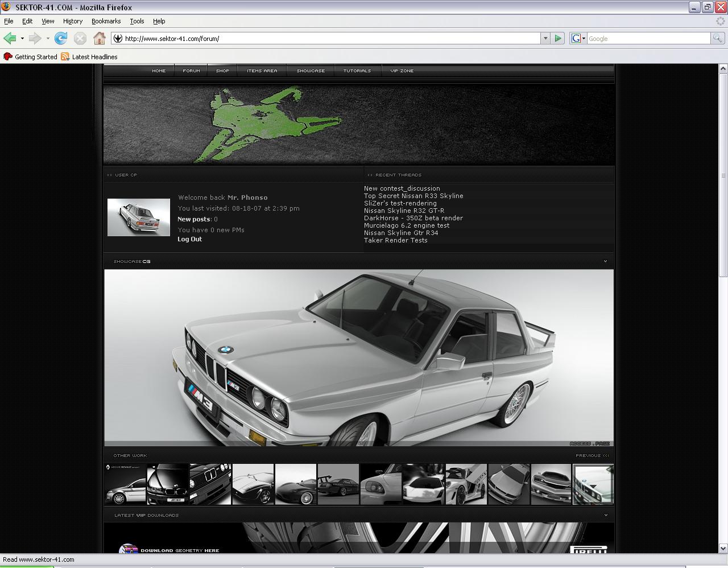The image size is (728, 568).
Task: Click the site icon in the address bar
Action: point(118,39)
